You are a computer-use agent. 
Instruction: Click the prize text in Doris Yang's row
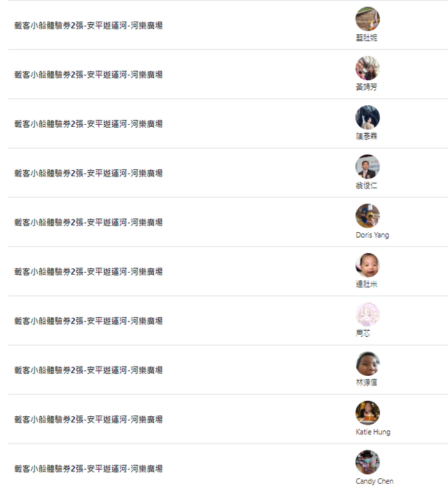(88, 222)
